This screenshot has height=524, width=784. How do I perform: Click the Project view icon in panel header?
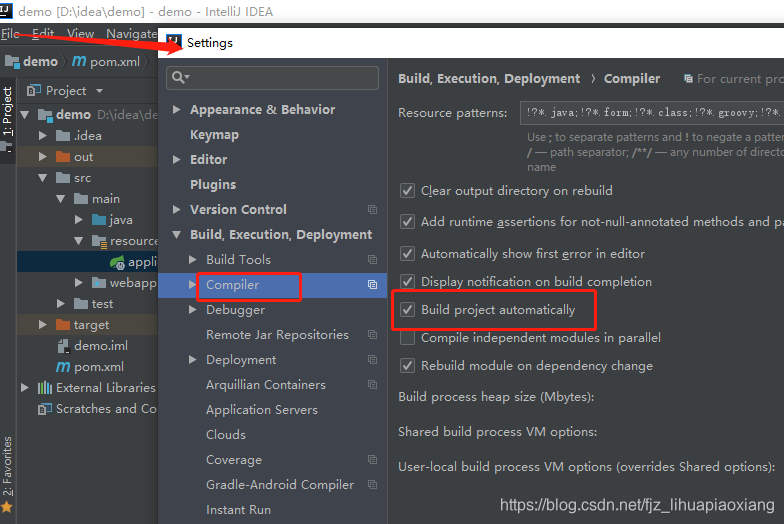(34, 90)
